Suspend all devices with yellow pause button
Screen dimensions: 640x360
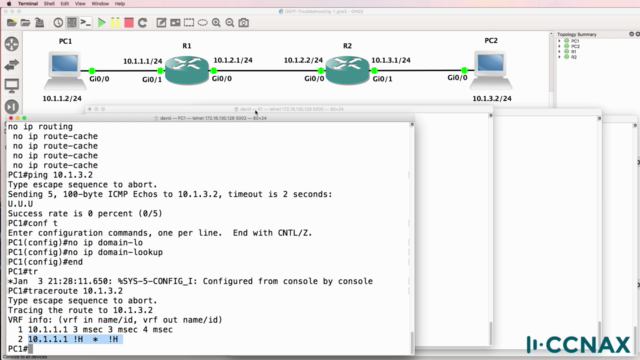[x=116, y=22]
